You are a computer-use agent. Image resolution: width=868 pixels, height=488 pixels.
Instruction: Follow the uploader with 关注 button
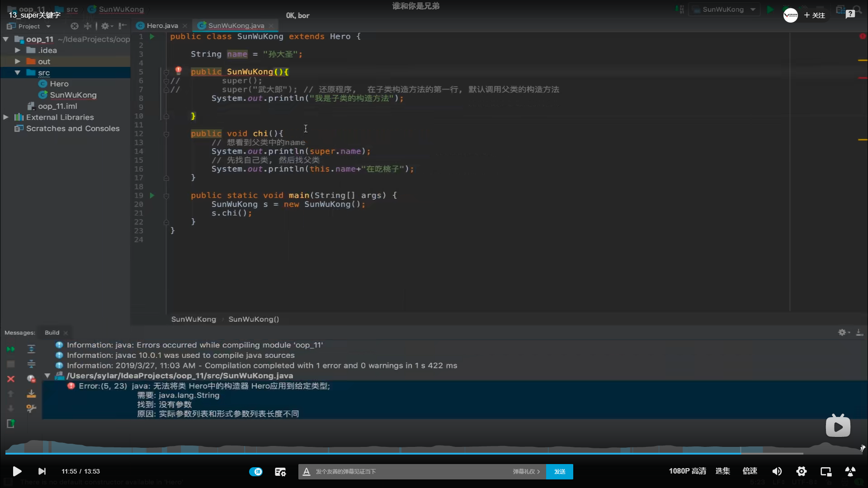[x=815, y=15]
